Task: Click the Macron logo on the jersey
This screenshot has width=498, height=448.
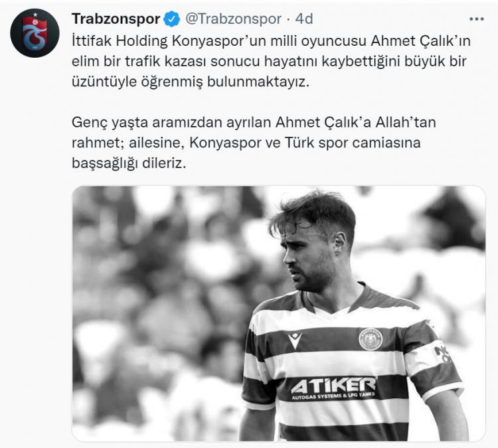Action: pos(294,340)
